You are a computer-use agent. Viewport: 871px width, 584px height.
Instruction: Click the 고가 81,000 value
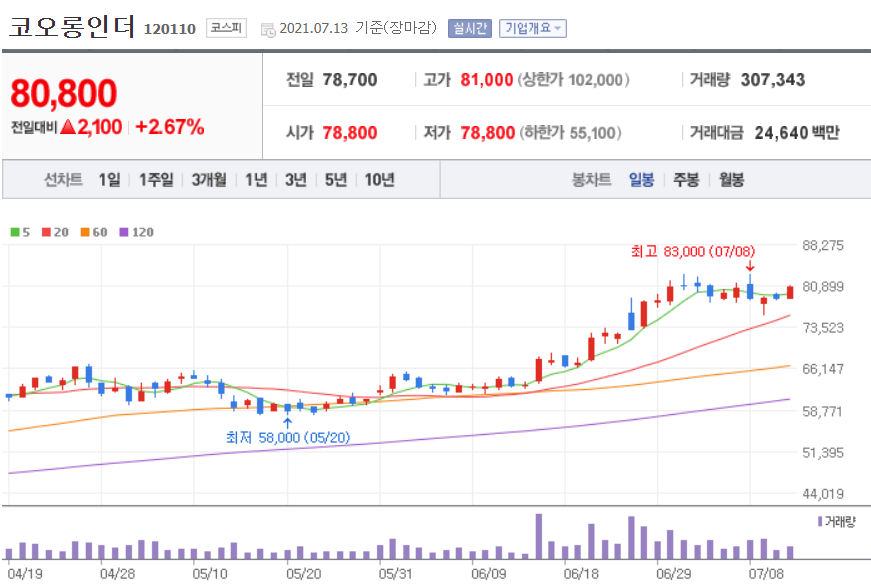coord(487,80)
